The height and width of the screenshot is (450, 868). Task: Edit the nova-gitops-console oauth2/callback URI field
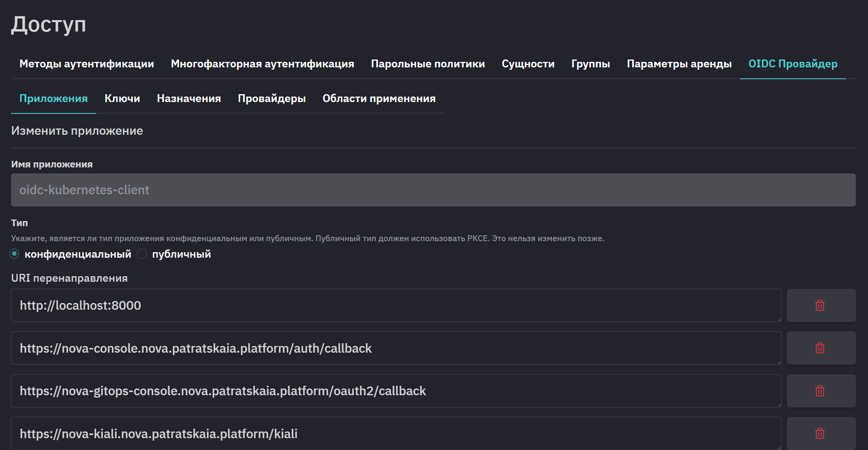[396, 391]
